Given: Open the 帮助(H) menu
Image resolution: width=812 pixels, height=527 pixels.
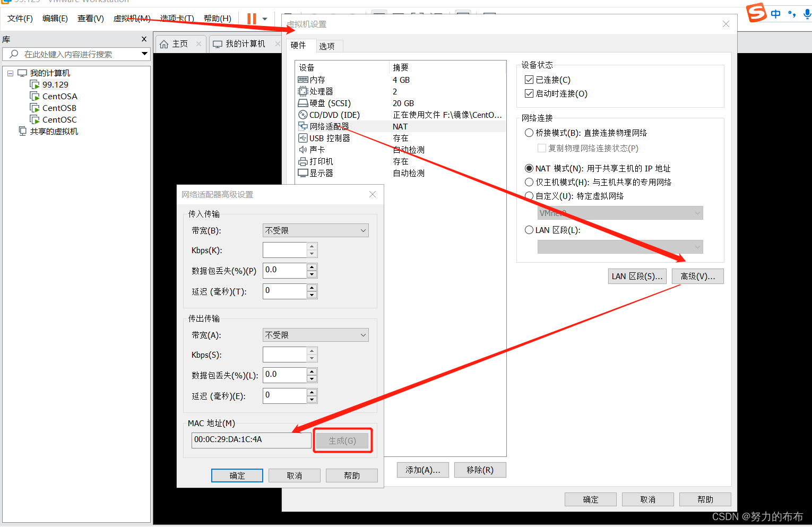Looking at the screenshot, I should click(x=218, y=19).
